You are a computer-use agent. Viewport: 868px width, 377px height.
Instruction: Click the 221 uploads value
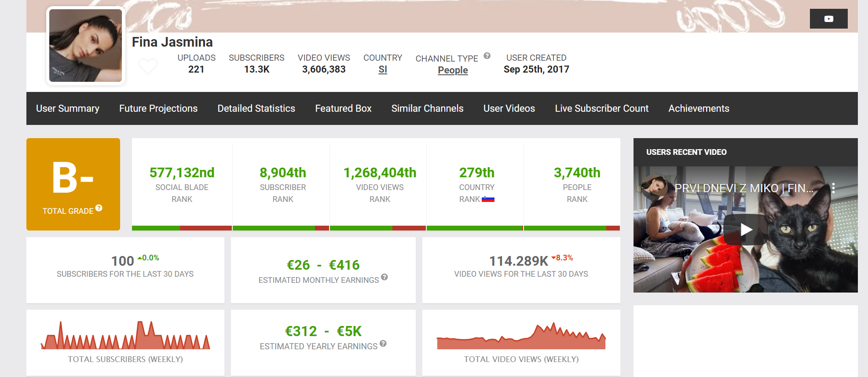coord(196,69)
